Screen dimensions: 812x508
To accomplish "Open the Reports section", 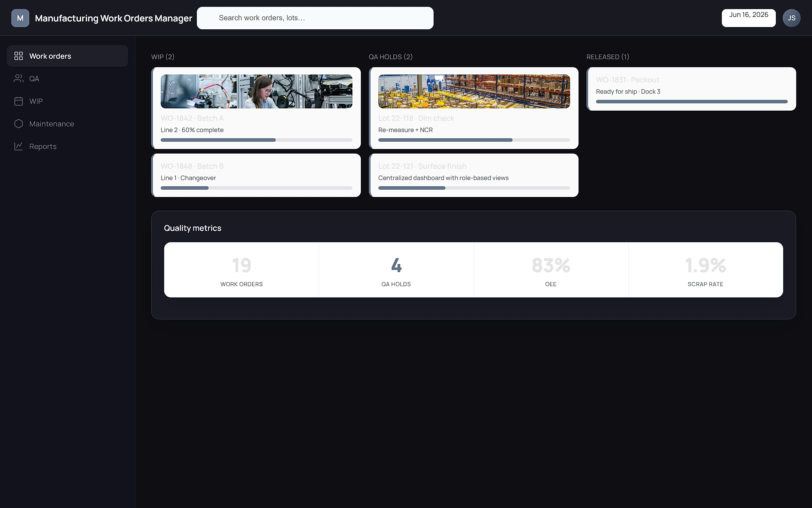I will pyautogui.click(x=67, y=146).
